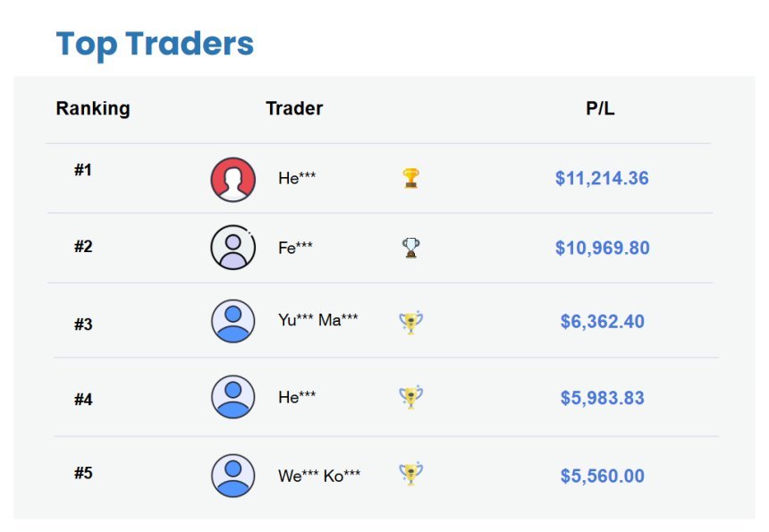This screenshot has height=532, width=769.
Task: Click the Top Traders heading
Action: [155, 44]
